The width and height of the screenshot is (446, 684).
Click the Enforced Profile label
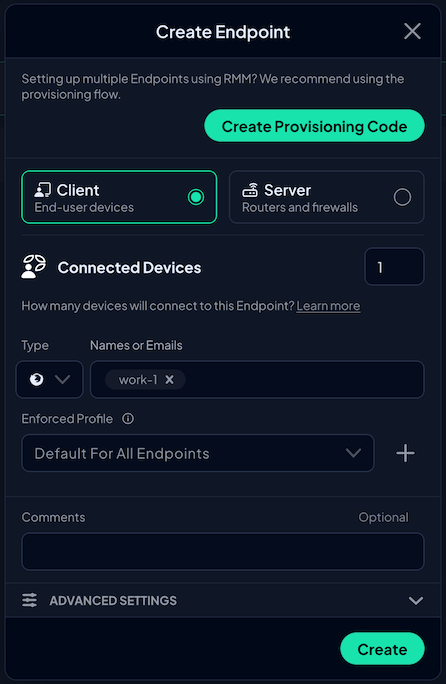pos(67,419)
